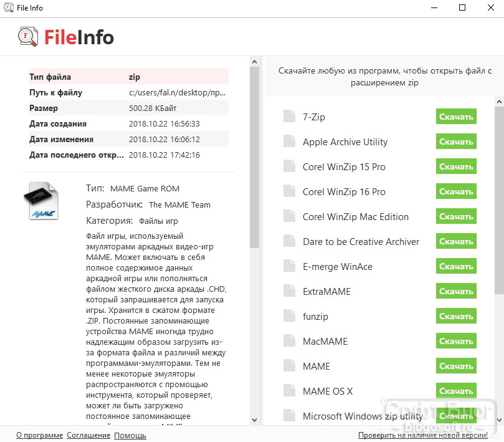Screen dimensions: 504x442
Task: Click the ExtraMAME program name
Action: tap(326, 292)
